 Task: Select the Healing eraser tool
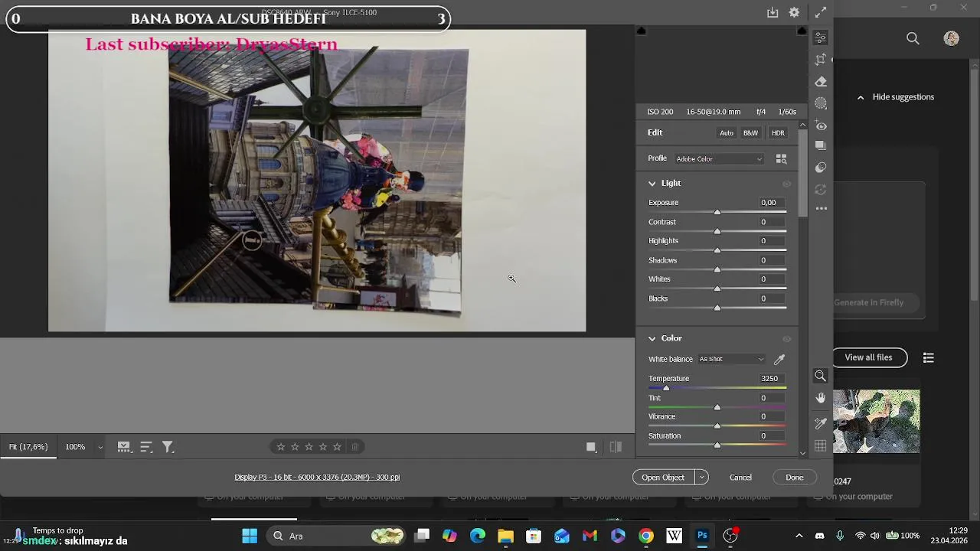click(821, 81)
